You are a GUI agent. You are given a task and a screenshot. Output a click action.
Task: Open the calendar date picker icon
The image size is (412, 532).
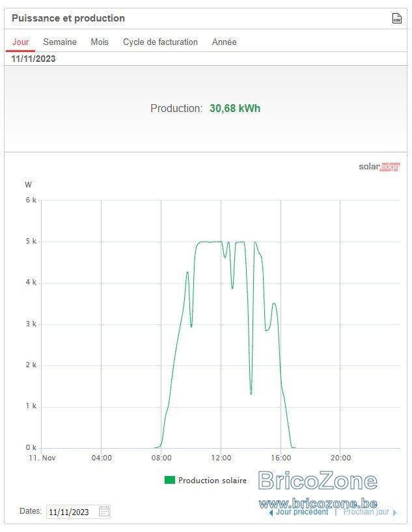click(x=104, y=511)
